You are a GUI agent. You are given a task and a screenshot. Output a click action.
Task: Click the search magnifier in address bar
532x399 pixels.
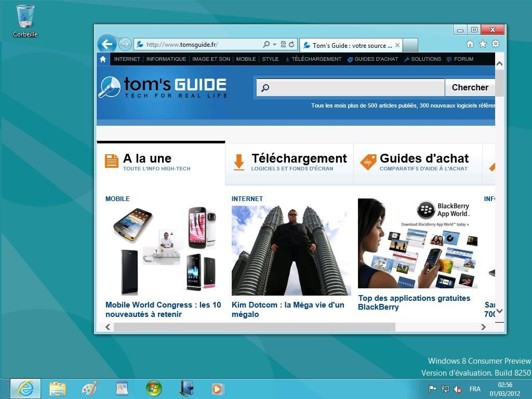[267, 44]
